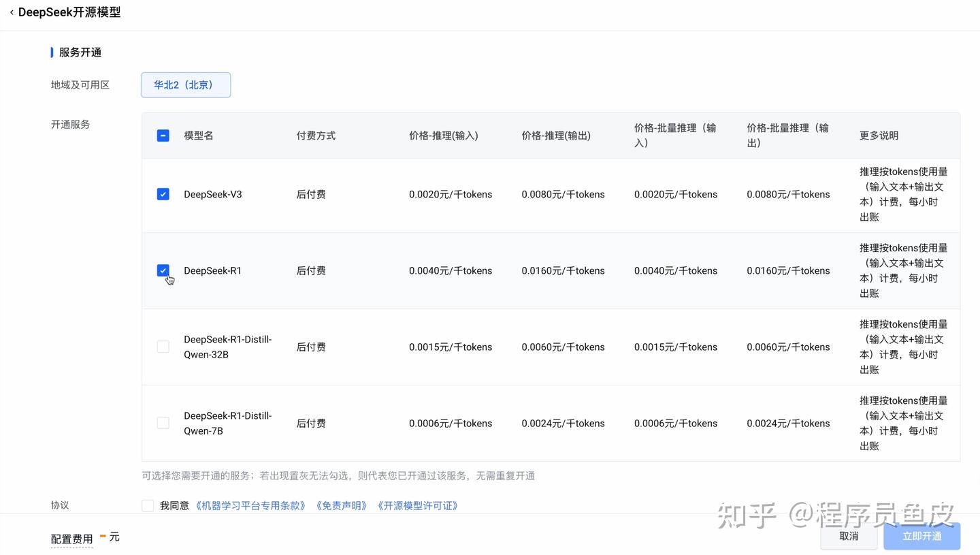Open the 开源模型许可证 link
This screenshot has height=555, width=980.
click(x=418, y=505)
